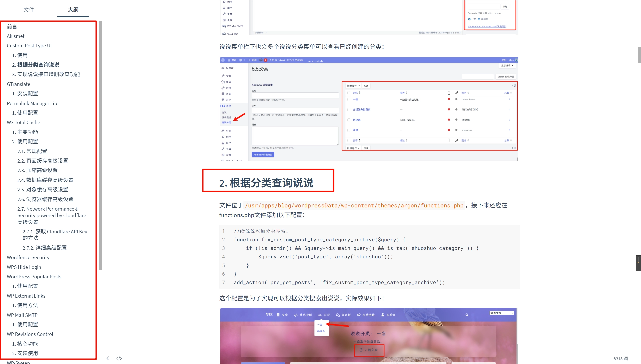Click the heading 2. 根据分类查询说说

click(x=266, y=183)
